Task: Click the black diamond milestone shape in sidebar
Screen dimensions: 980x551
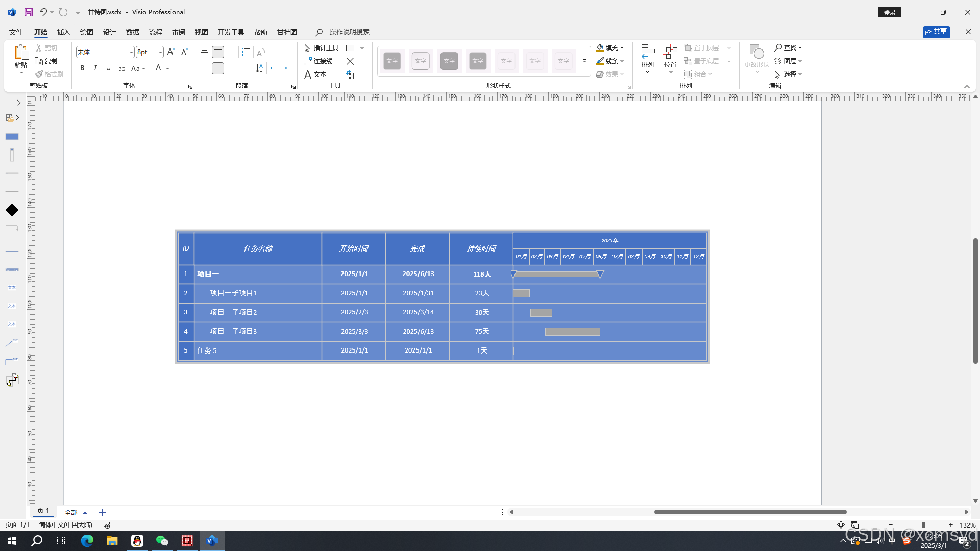Action: [x=12, y=210]
